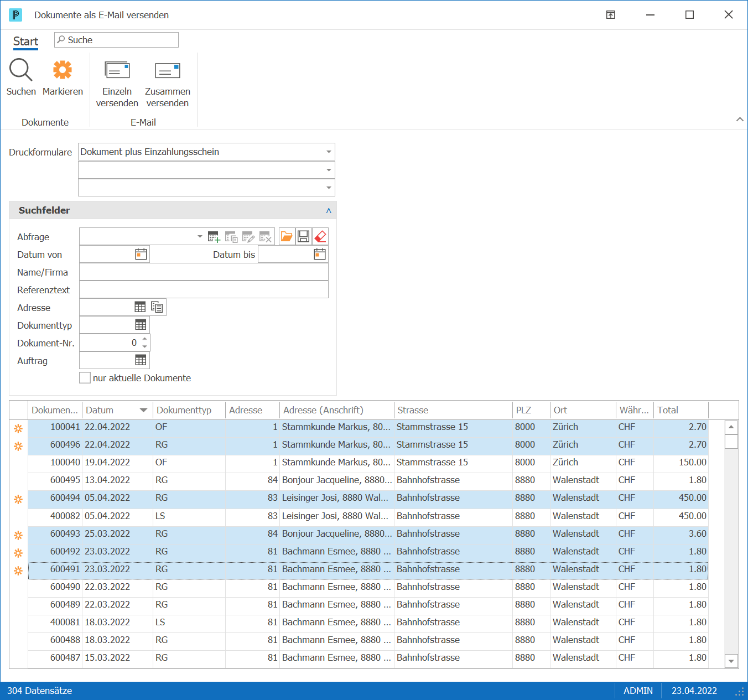The width and height of the screenshot is (748, 700).
Task: Open the second Druckformulare dropdown
Action: pos(329,170)
